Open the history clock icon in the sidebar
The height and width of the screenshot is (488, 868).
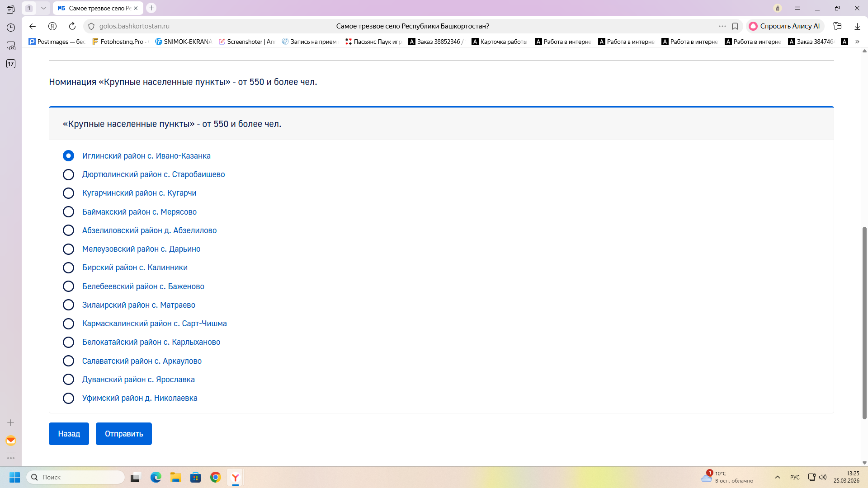[x=11, y=28]
